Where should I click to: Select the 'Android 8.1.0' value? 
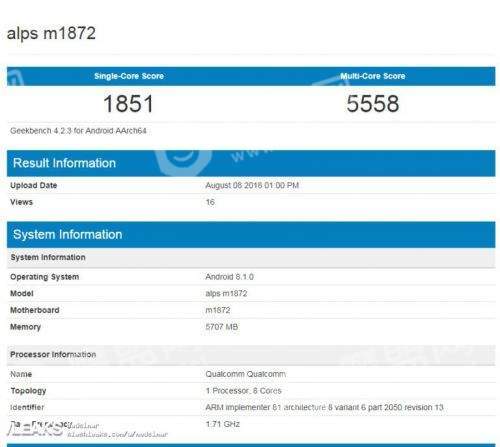click(229, 277)
